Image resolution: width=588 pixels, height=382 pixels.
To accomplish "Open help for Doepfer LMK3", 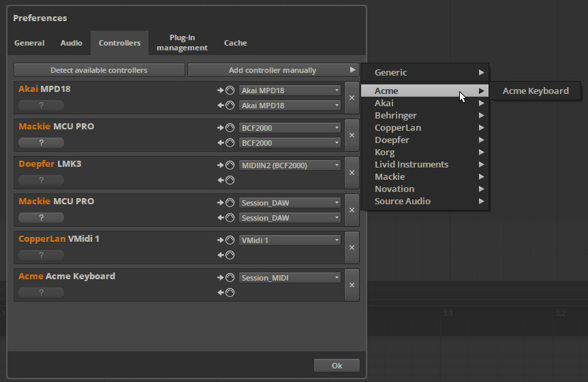I will [42, 180].
